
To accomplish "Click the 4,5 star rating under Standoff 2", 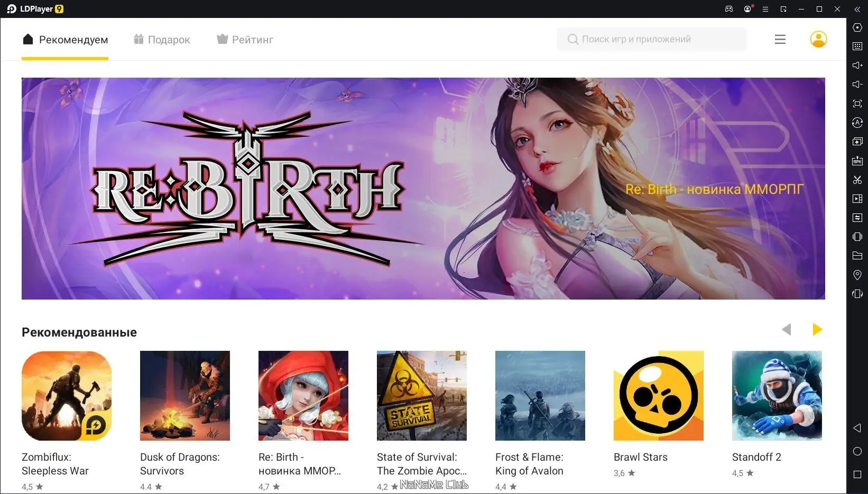I will [743, 473].
